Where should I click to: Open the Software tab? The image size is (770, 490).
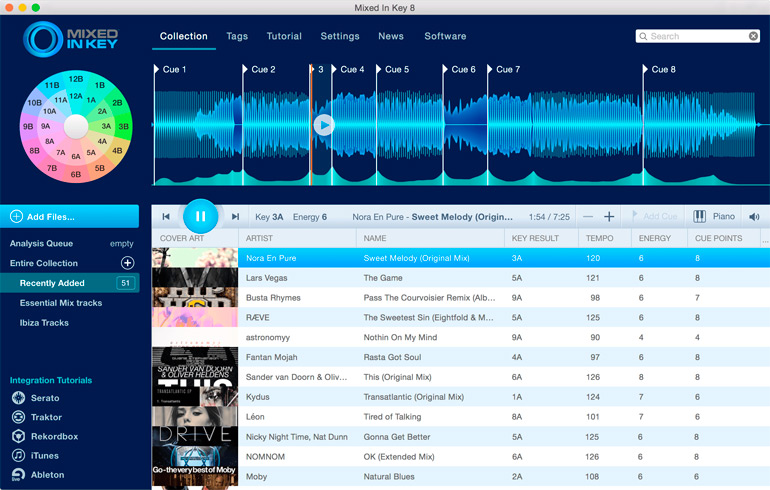445,36
